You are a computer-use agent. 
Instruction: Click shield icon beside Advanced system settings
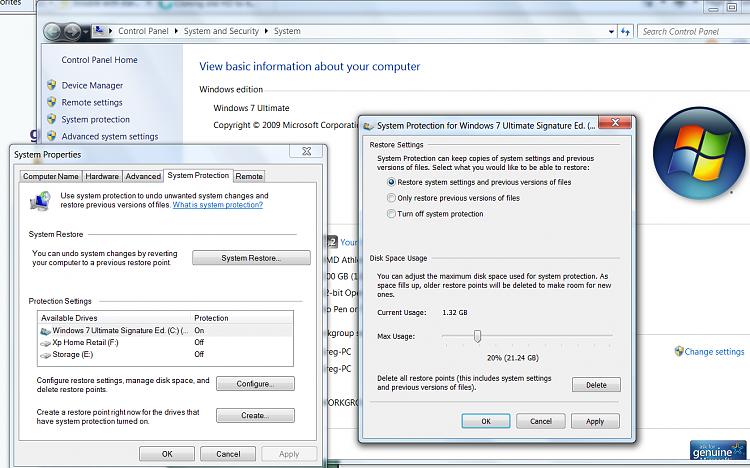(52, 136)
